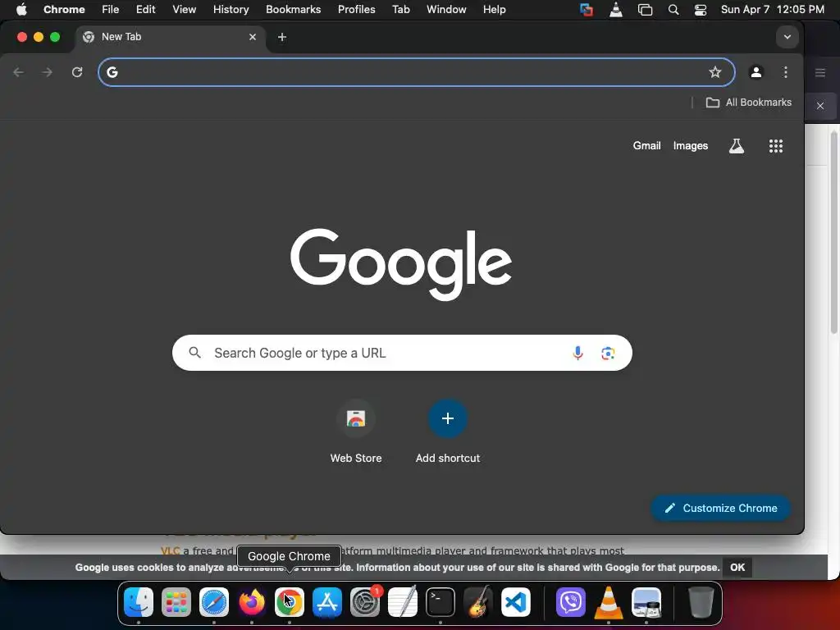Open Terminal from the Dock

coord(441,602)
